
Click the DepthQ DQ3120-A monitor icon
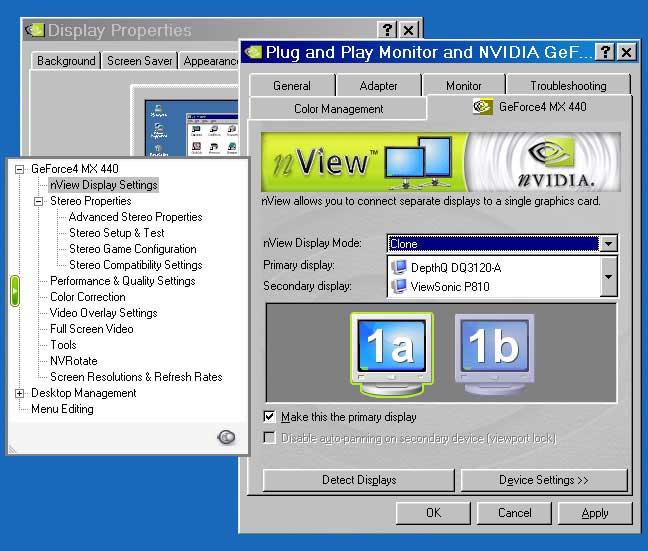coord(399,267)
